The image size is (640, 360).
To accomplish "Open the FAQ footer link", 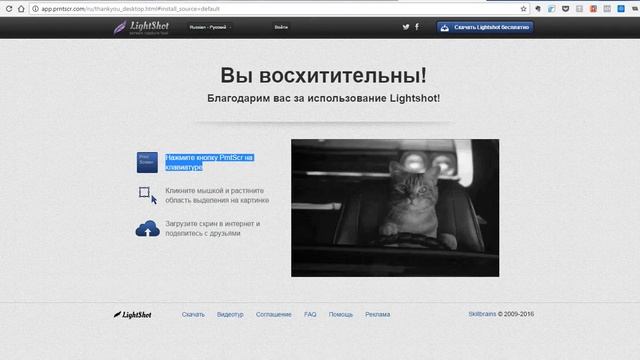I will pyautogui.click(x=310, y=314).
